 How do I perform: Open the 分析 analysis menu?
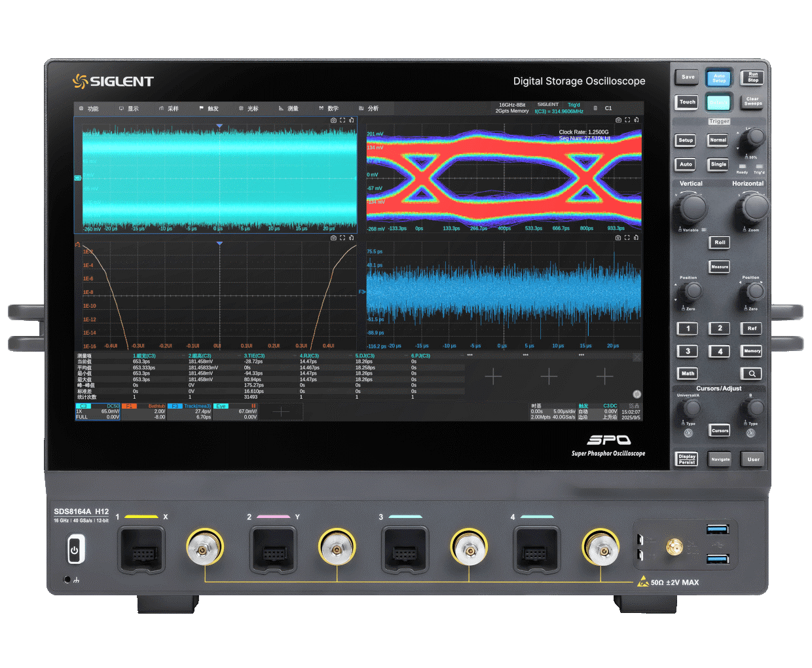coord(368,109)
